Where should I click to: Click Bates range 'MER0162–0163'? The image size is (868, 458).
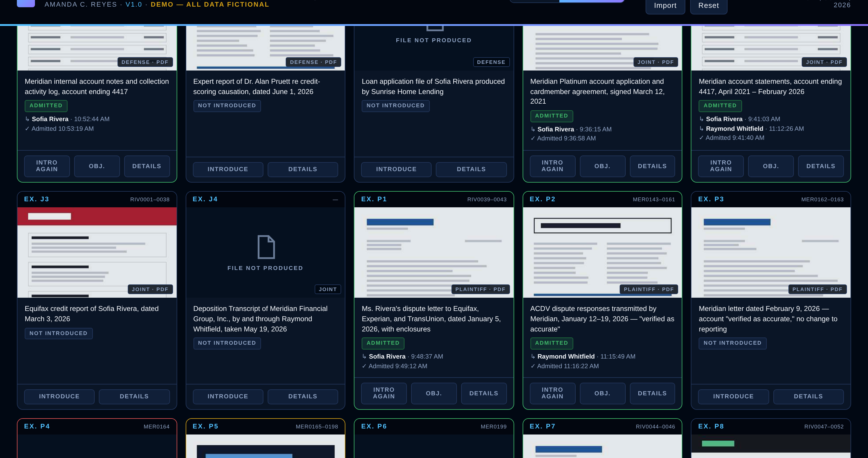click(822, 199)
